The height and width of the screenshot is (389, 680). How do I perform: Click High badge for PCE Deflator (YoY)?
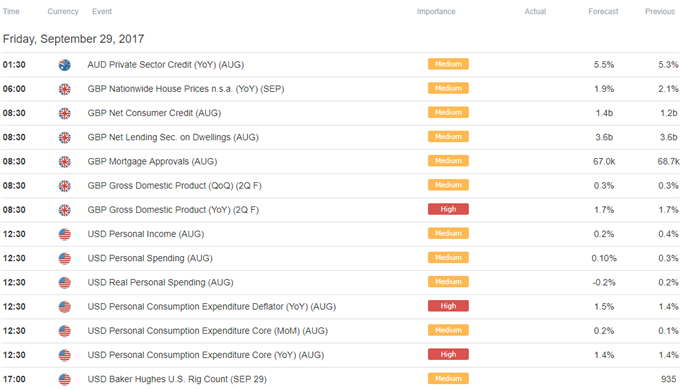(448, 306)
